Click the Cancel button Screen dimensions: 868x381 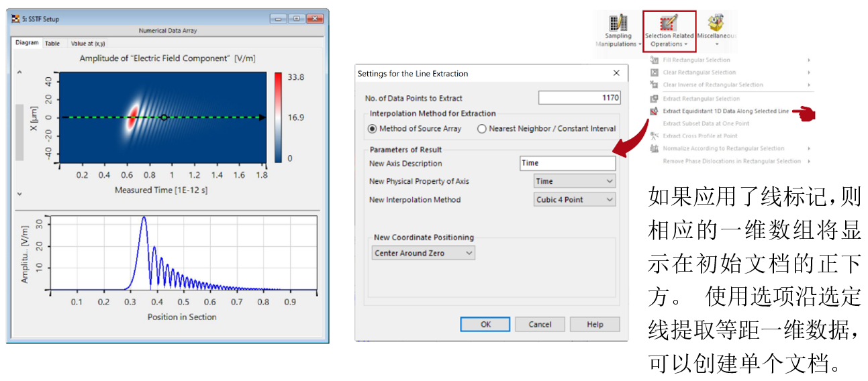coord(540,325)
